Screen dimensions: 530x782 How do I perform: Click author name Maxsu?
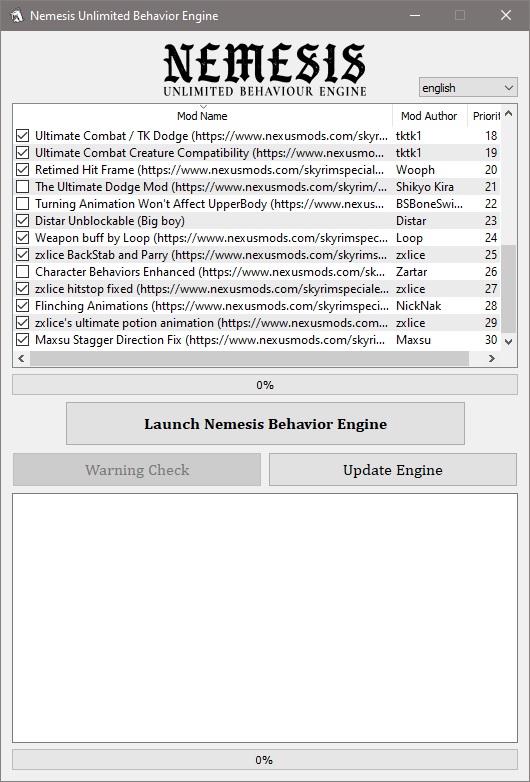413,339
